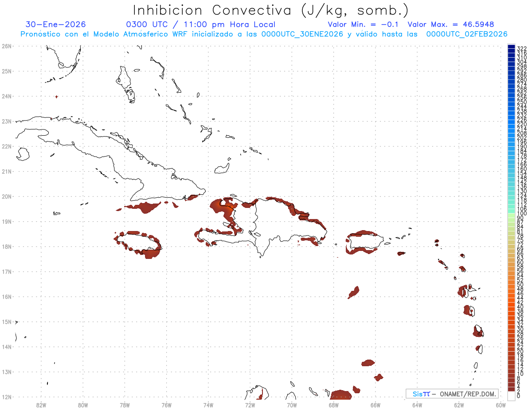Click the '66W' longitude label
This screenshot has width=532, height=411.
(x=375, y=405)
